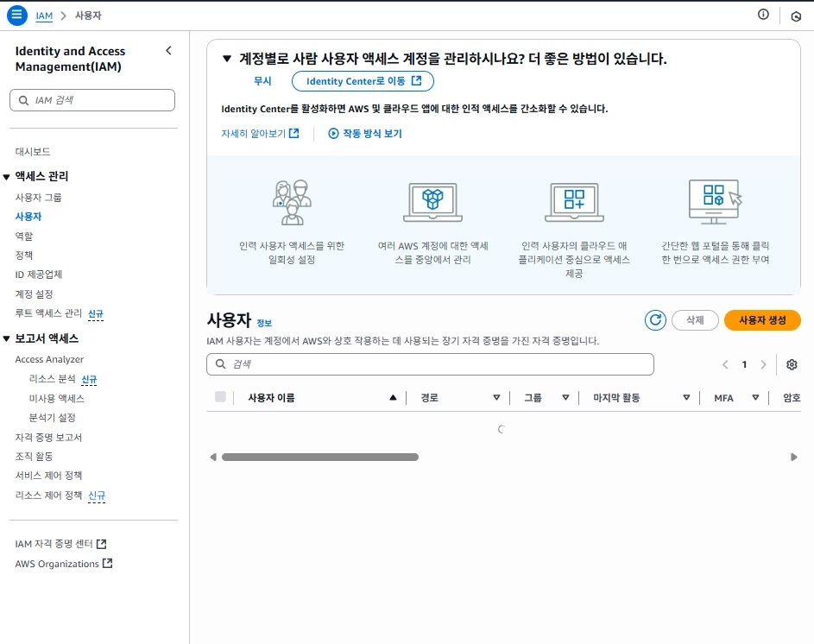Open the MFA column filter dropdown
The width and height of the screenshot is (814, 644).
(755, 397)
